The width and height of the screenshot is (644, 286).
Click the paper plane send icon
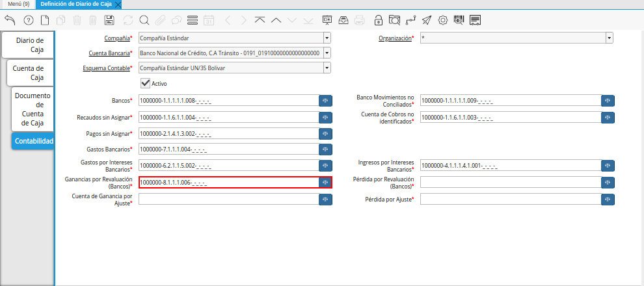click(x=426, y=20)
